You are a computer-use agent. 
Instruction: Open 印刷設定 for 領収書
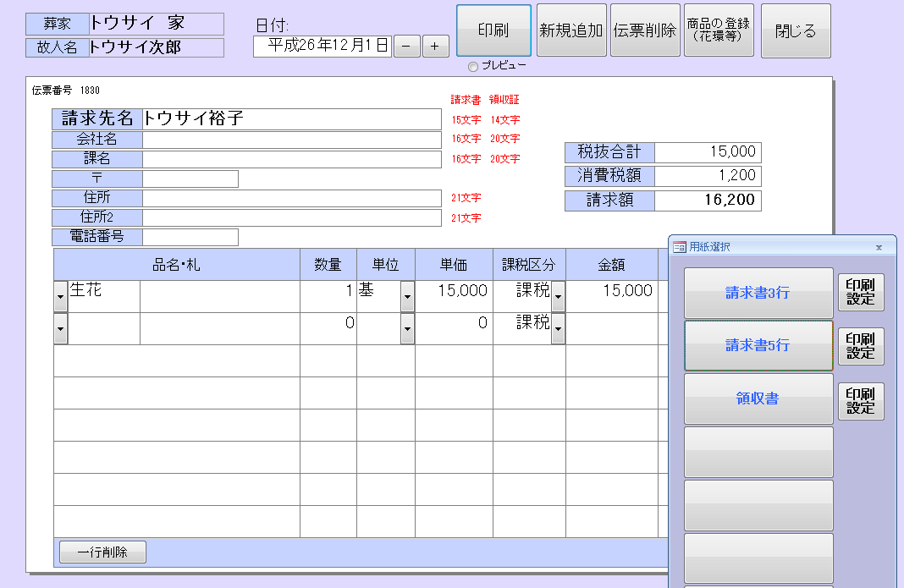[x=861, y=401]
